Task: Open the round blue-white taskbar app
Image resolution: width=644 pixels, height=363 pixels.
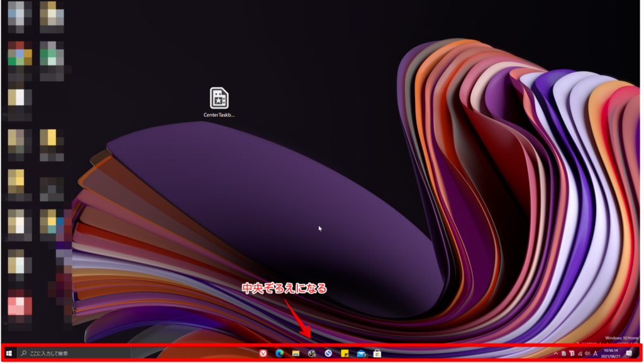Action: pos(328,353)
